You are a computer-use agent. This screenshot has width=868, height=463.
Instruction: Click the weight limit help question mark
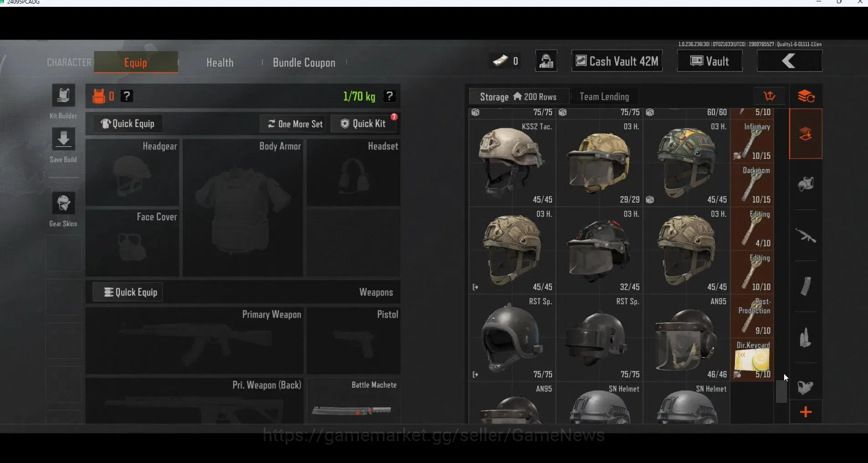click(389, 96)
